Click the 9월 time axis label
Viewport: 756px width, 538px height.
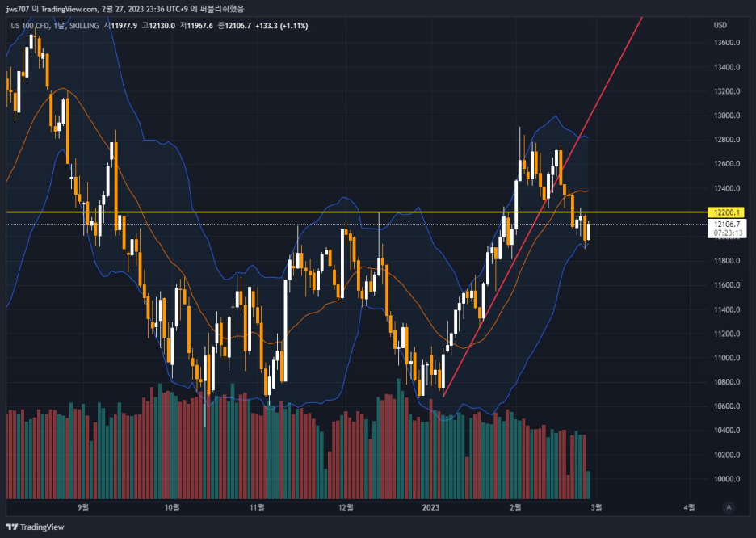[x=83, y=507]
